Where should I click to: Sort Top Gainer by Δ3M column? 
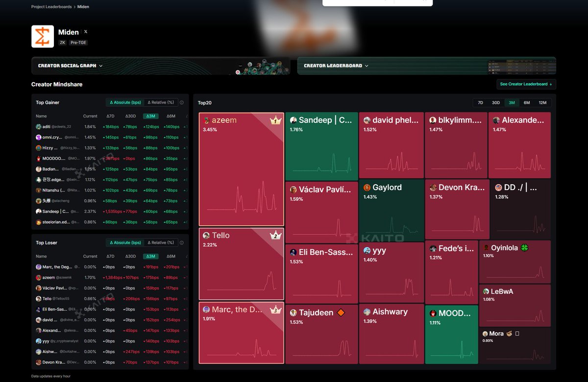(x=150, y=116)
